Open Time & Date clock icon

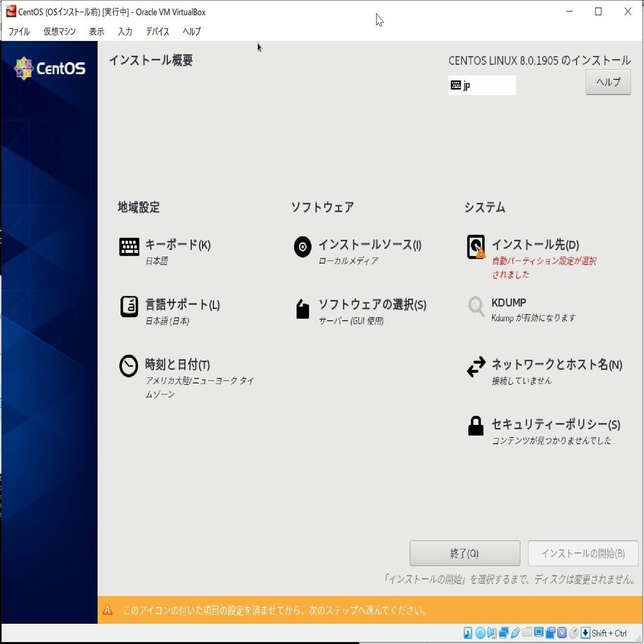click(x=129, y=366)
